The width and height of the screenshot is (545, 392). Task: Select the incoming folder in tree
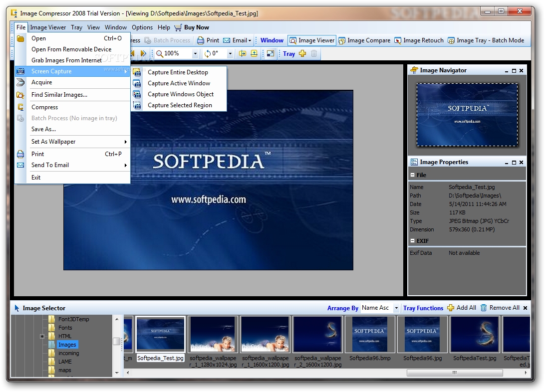tap(68, 353)
